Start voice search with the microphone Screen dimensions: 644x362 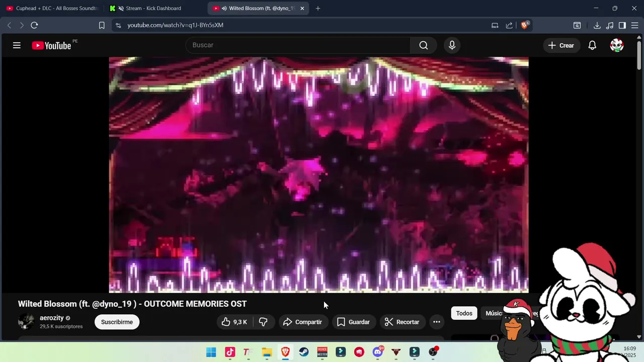tap(452, 45)
